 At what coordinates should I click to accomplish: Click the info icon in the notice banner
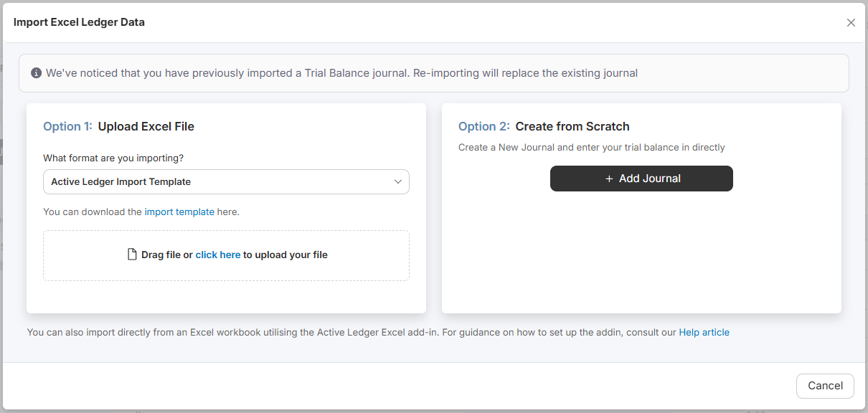point(37,73)
